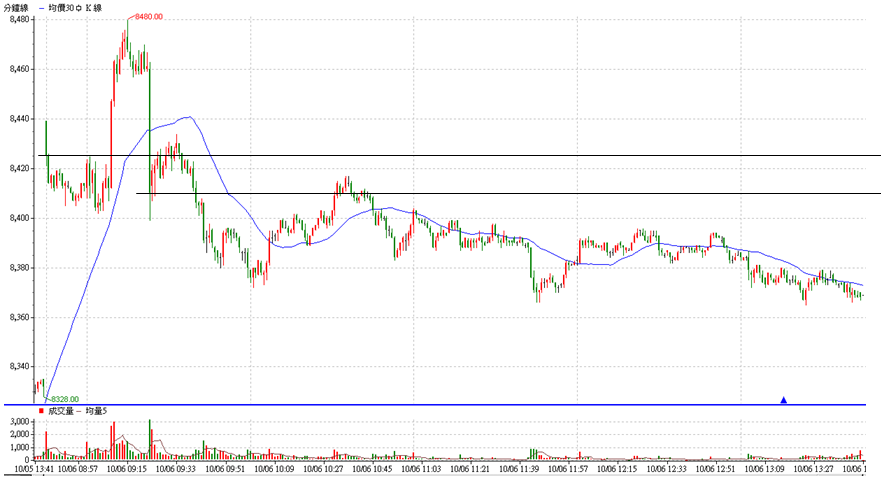The image size is (881, 486).
Task: Click the blue line symbol before 均價30
Action: pos(42,8)
